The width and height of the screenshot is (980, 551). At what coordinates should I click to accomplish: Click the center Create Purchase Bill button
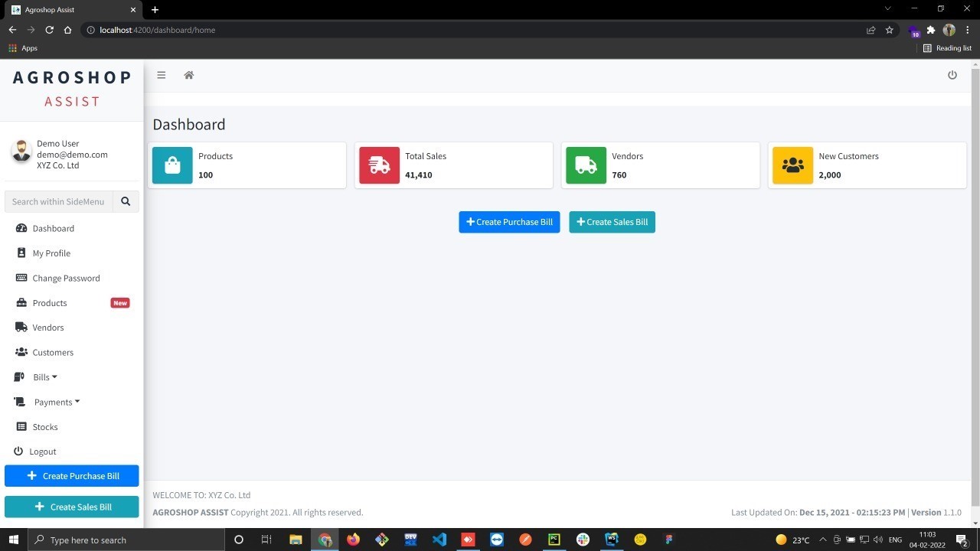pos(509,222)
